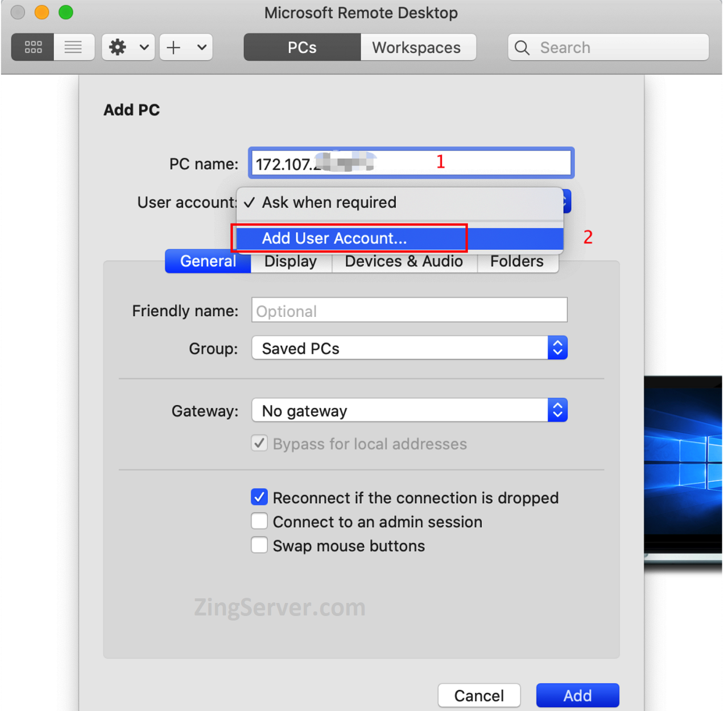This screenshot has height=711, width=728.
Task: Click the Friendly name field
Action: [x=409, y=310]
